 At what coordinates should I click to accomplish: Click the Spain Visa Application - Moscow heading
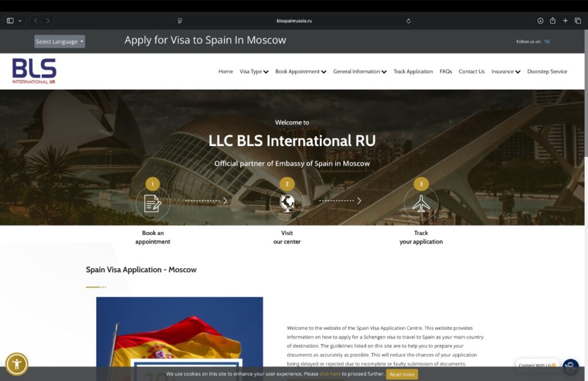point(141,270)
